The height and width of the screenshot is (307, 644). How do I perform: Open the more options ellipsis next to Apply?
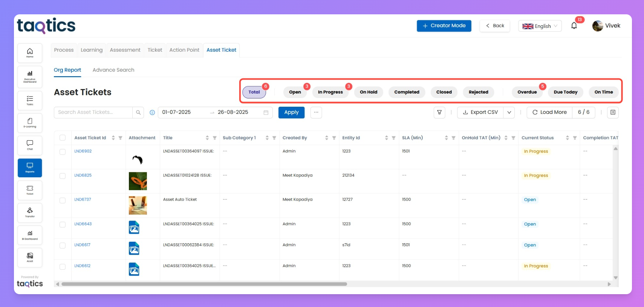point(316,112)
